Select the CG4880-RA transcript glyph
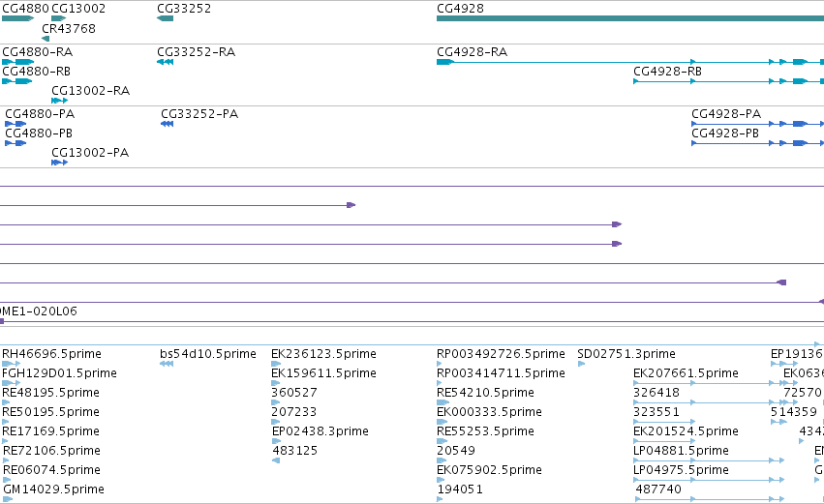 [x=17, y=62]
